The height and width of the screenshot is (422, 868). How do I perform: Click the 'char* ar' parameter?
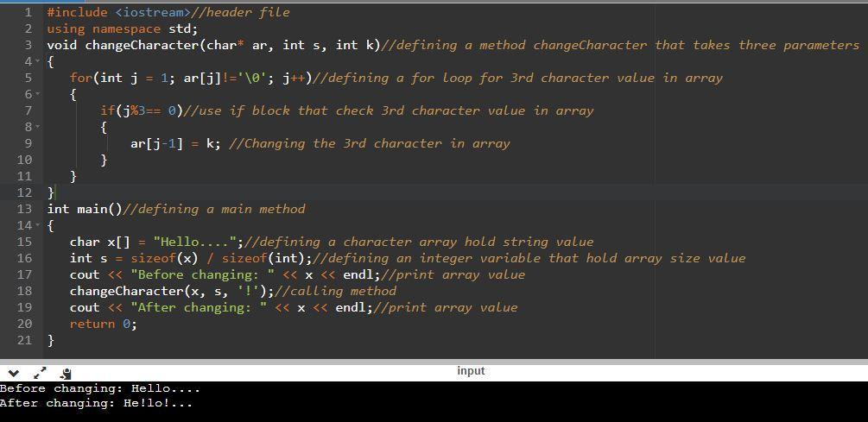point(237,45)
